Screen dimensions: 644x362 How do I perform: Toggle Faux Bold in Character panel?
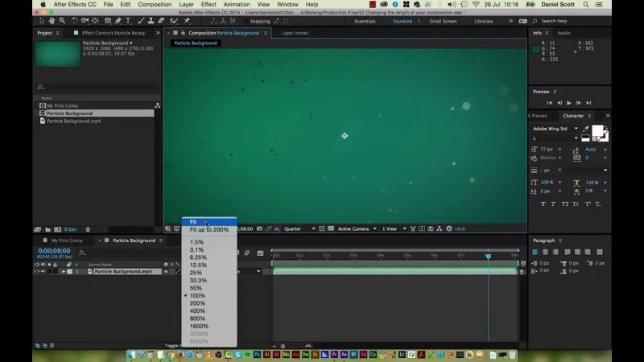[x=543, y=204]
